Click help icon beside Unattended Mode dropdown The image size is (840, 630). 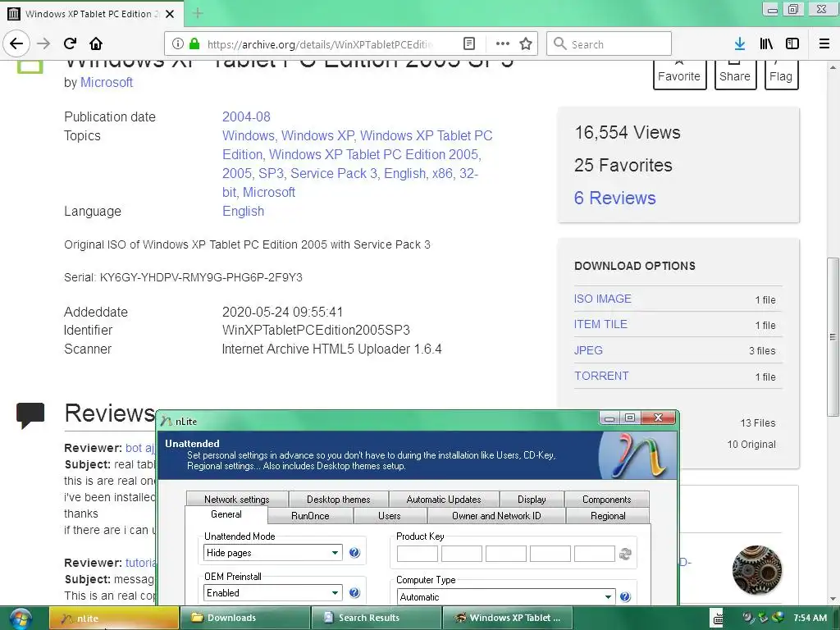point(354,552)
